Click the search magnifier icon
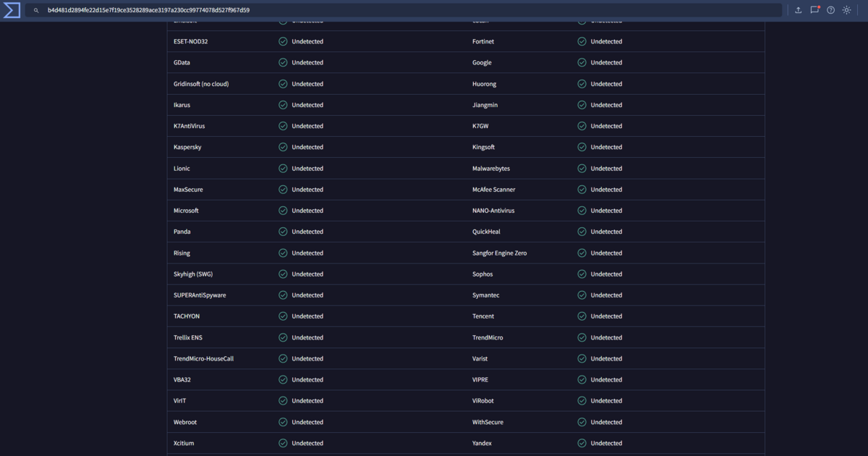Screen dimensions: 868x456 36,11
